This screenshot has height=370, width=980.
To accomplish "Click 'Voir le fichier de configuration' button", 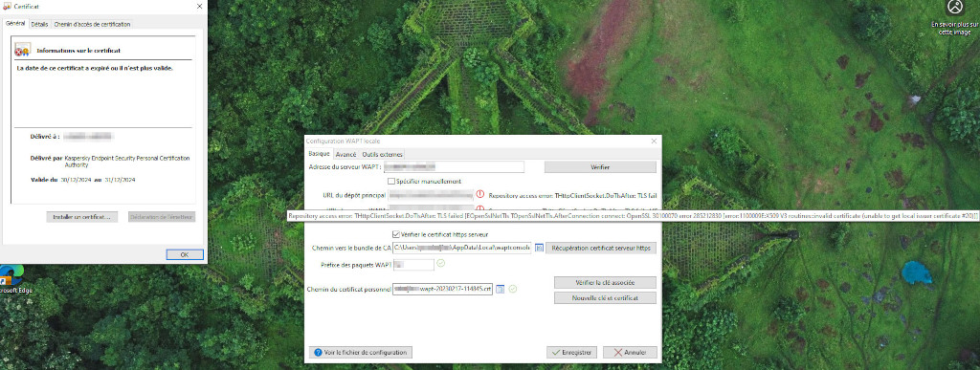I will point(361,353).
